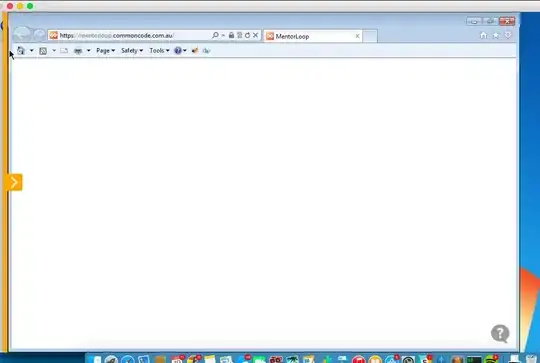The width and height of the screenshot is (540, 363).
Task: Open Terminal from the Dock
Action: pos(474,360)
